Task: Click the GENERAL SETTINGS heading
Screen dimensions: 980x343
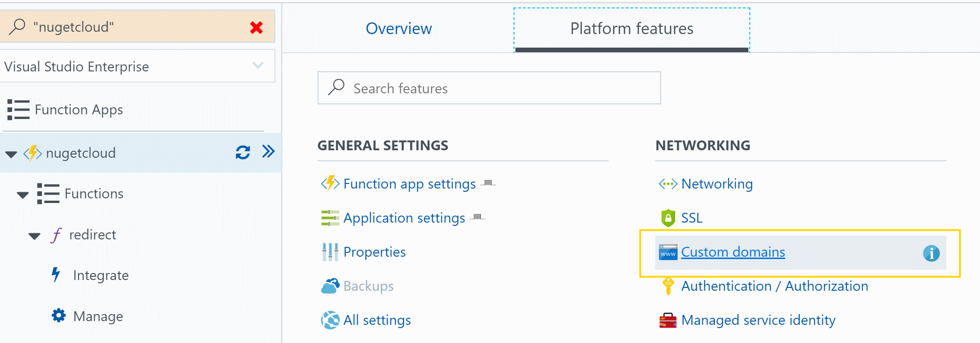Action: [383, 146]
